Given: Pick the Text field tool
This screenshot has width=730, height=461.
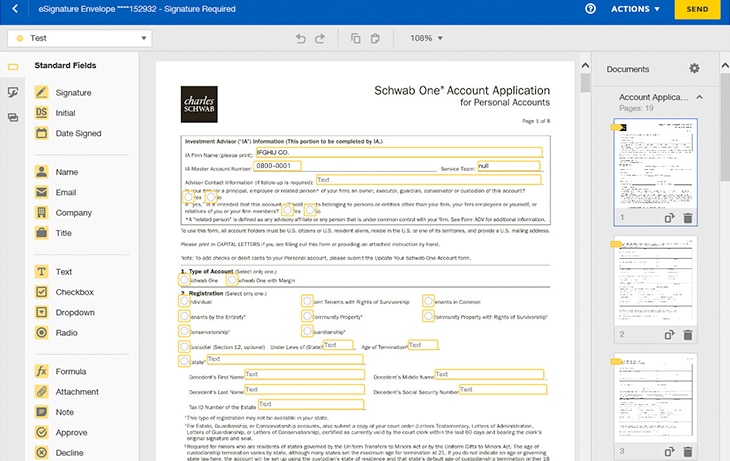Looking at the screenshot, I should pyautogui.click(x=53, y=271).
